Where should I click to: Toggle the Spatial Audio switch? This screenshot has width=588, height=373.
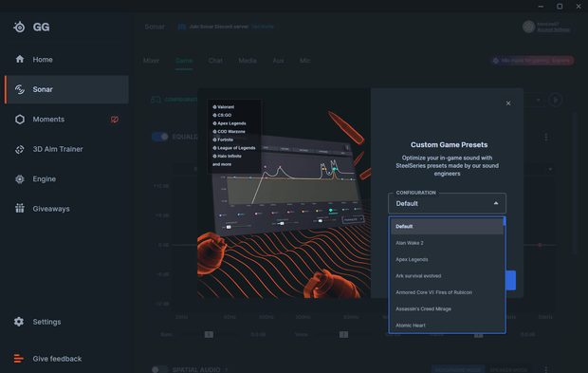tap(159, 369)
